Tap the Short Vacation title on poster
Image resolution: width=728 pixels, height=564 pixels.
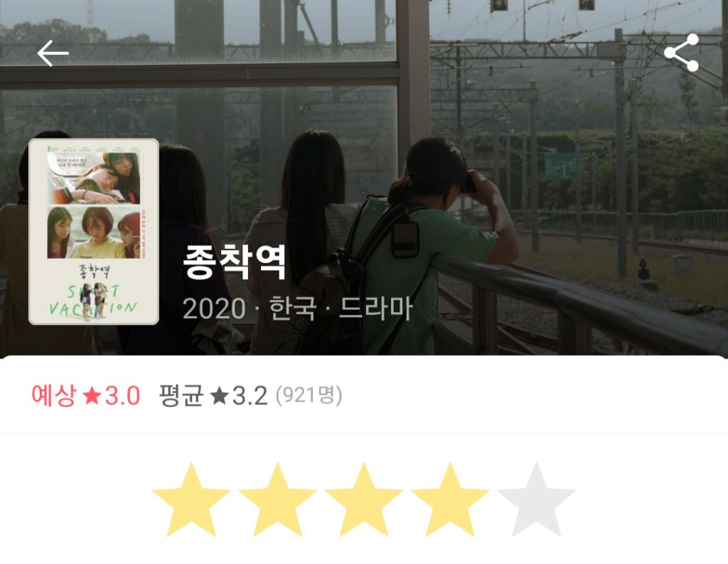[x=93, y=299]
